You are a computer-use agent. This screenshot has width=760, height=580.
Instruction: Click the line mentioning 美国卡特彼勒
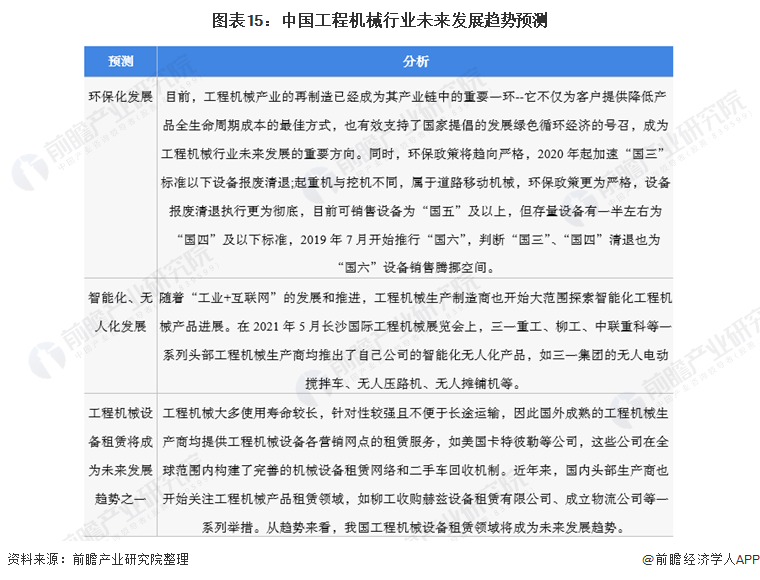(415, 441)
